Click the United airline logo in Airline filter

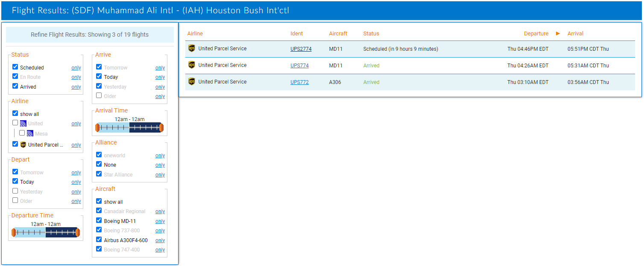23,124
